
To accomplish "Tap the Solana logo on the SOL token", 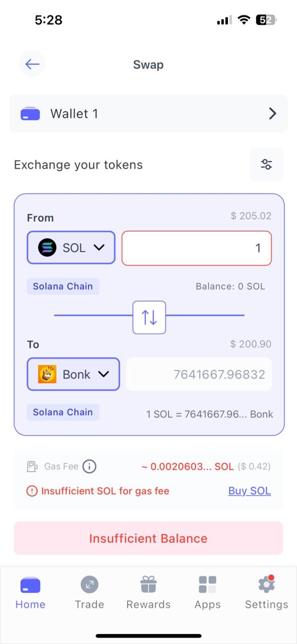I will click(47, 248).
